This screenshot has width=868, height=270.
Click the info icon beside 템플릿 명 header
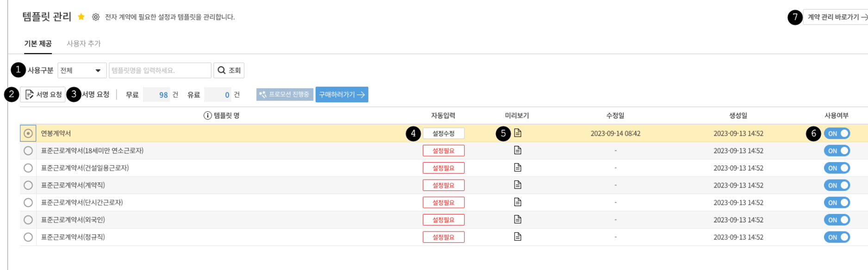(208, 115)
